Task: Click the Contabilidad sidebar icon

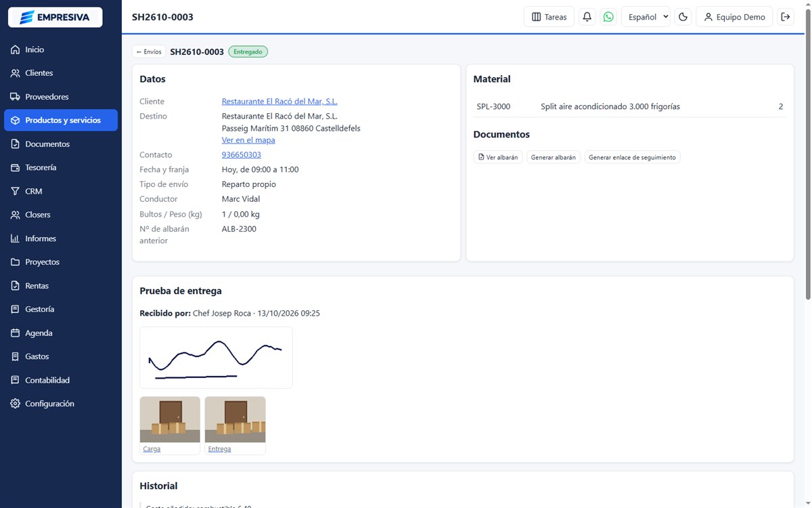Action: click(15, 380)
